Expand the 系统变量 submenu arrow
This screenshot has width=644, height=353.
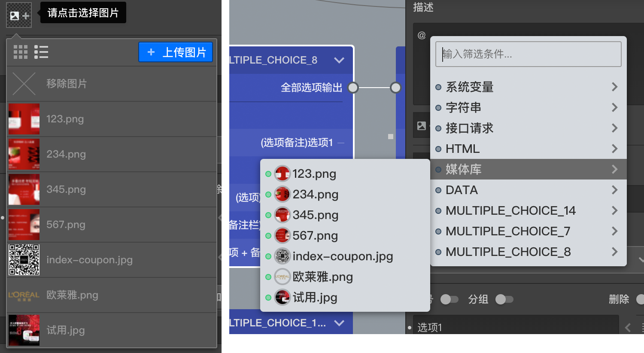pyautogui.click(x=615, y=87)
